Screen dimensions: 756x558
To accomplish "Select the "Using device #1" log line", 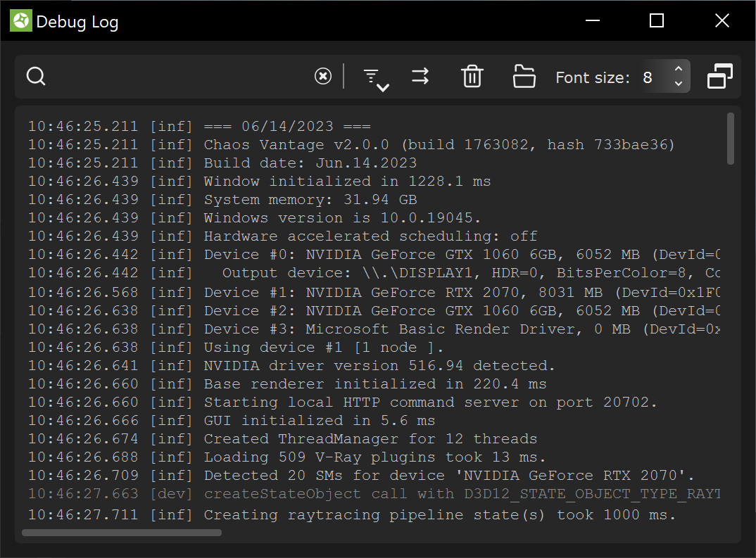I will click(236, 348).
